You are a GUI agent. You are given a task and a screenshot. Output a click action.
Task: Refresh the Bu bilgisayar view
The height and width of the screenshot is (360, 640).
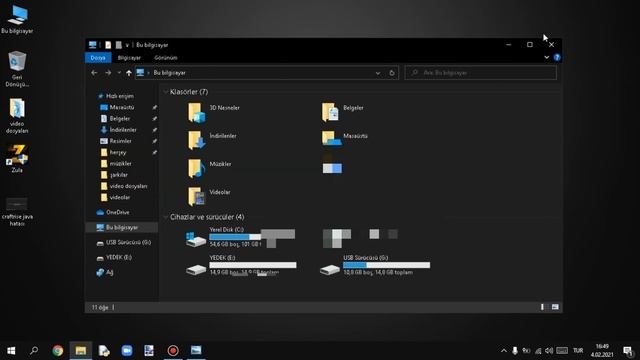[391, 73]
